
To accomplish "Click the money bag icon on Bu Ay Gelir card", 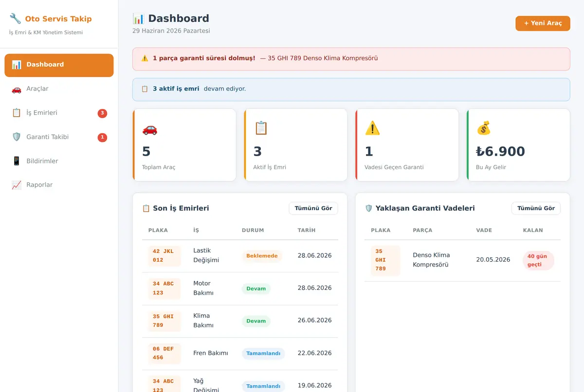I will point(484,128).
